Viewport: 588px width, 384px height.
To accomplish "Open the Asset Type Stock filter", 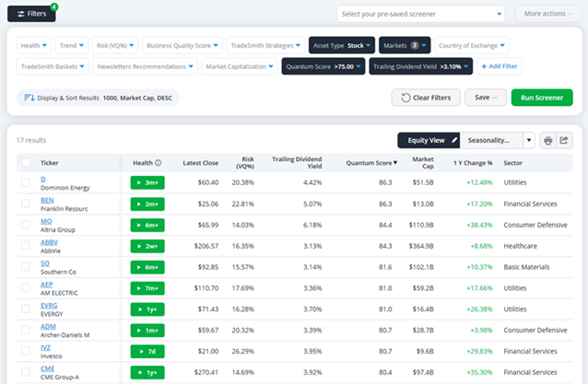I will (342, 45).
